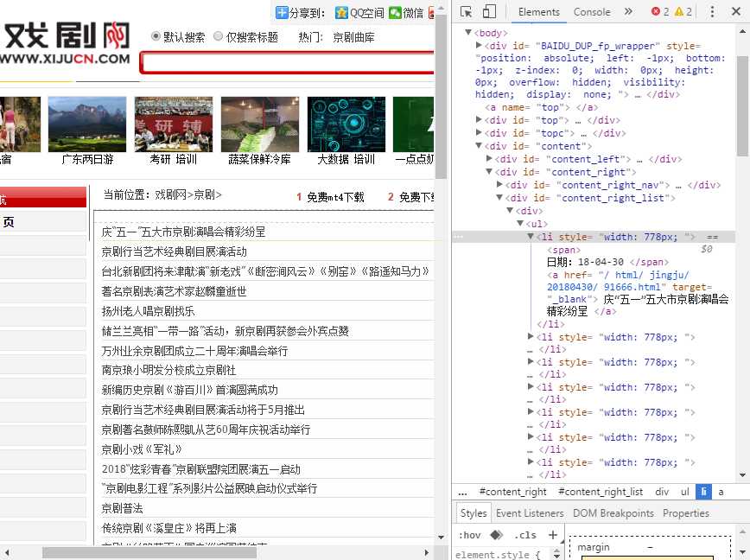This screenshot has width=750, height=560.
Task: Expand the div id topc node
Action: click(x=479, y=132)
